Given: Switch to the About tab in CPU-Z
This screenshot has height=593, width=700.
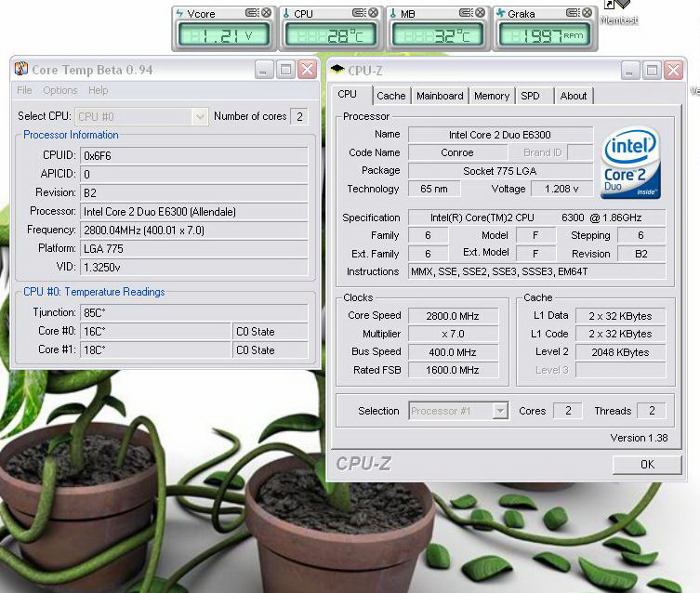Looking at the screenshot, I should pyautogui.click(x=574, y=96).
